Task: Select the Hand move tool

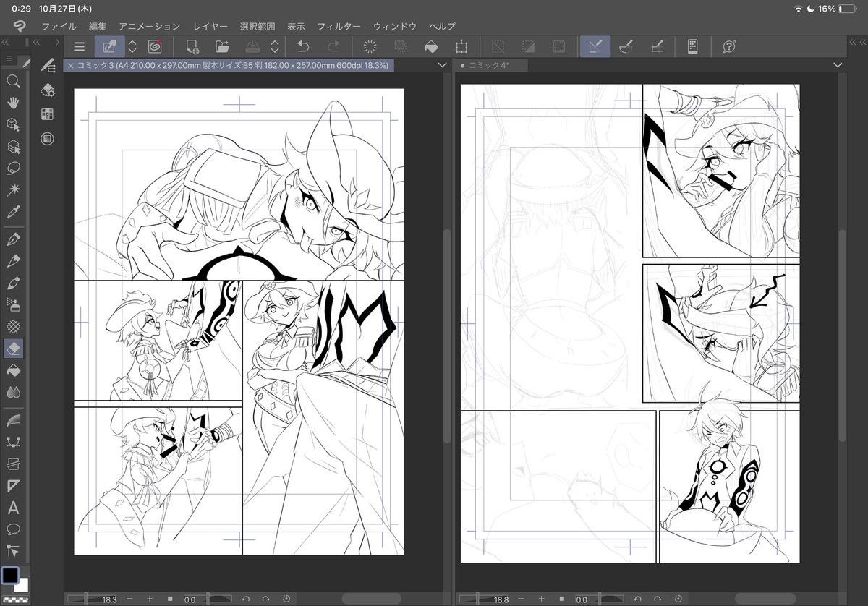Action: coord(13,103)
